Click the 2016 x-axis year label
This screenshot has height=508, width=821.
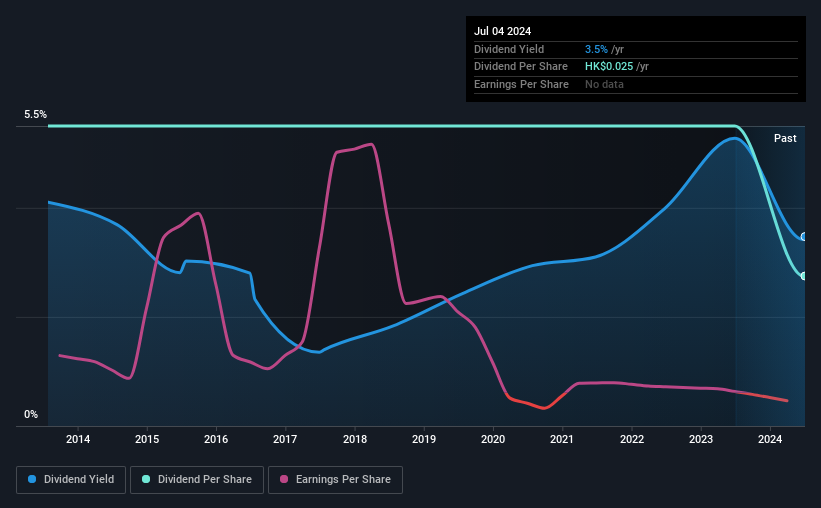click(x=216, y=439)
